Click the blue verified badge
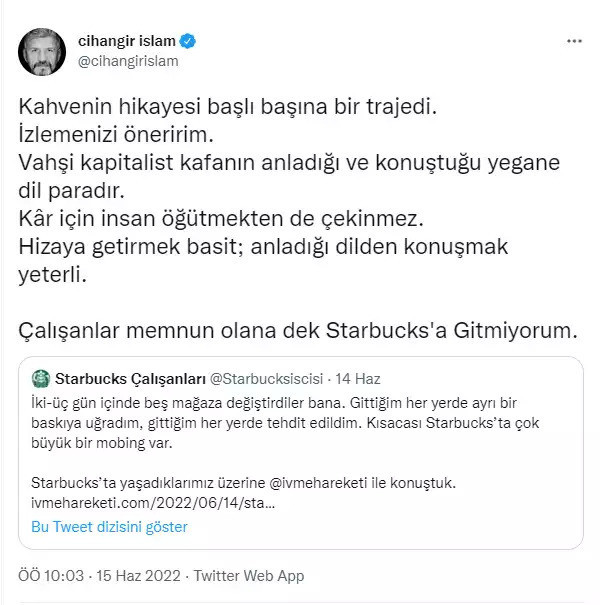Viewport: 600px width, 605px height. point(188,41)
